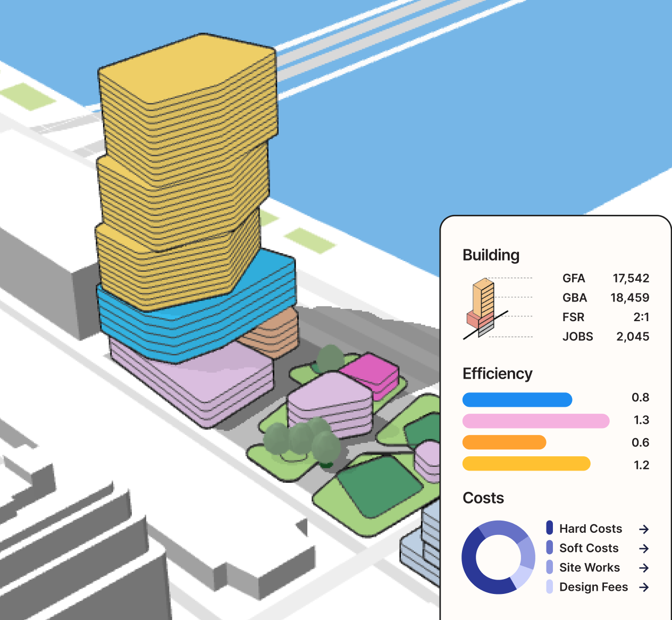Click the Efficiency heading
The image size is (672, 620).
(498, 374)
